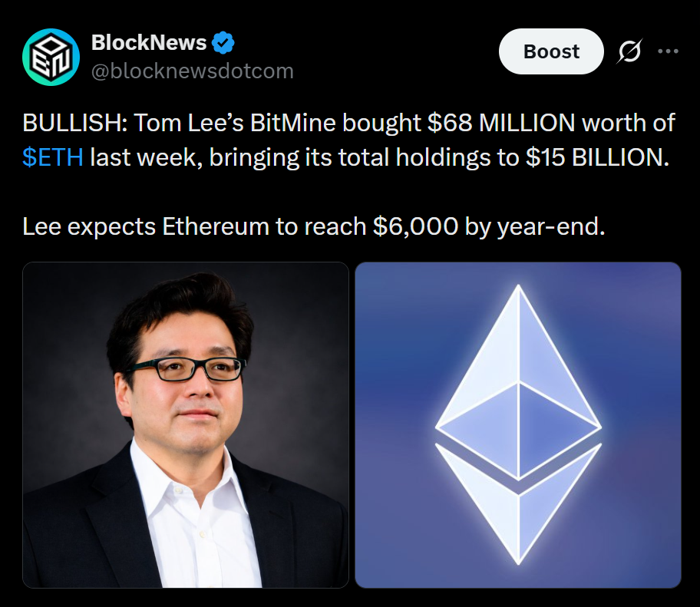Image resolution: width=700 pixels, height=607 pixels.
Task: Open the $ETH cashtag link
Action: [53, 157]
